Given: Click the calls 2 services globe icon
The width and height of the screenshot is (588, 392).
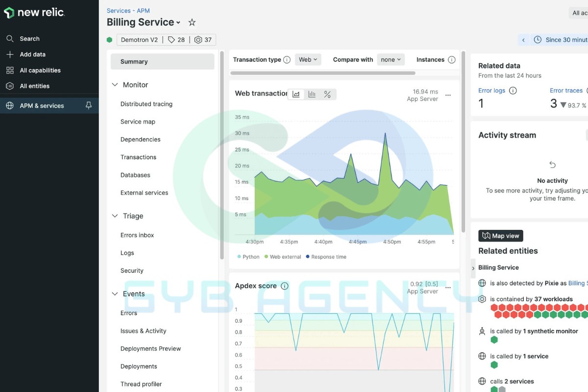Looking at the screenshot, I should click(482, 381).
